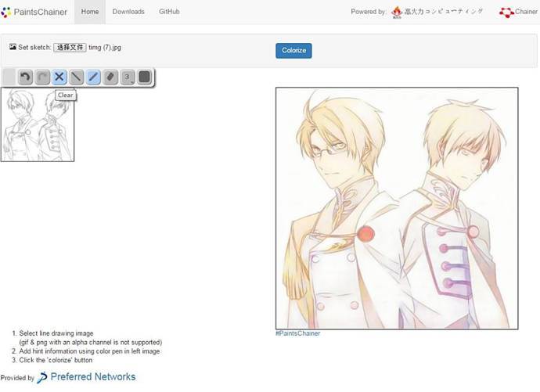
Task: Open the Home tab
Action: click(90, 12)
